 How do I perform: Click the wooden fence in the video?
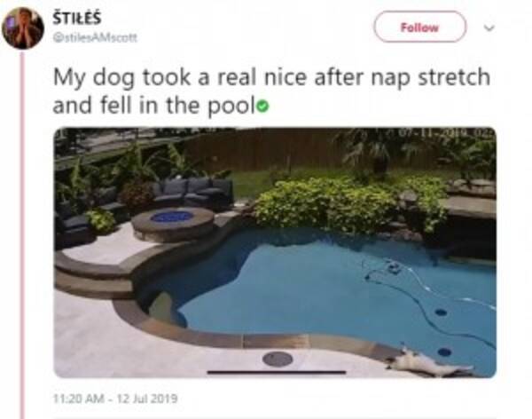[x=264, y=148]
